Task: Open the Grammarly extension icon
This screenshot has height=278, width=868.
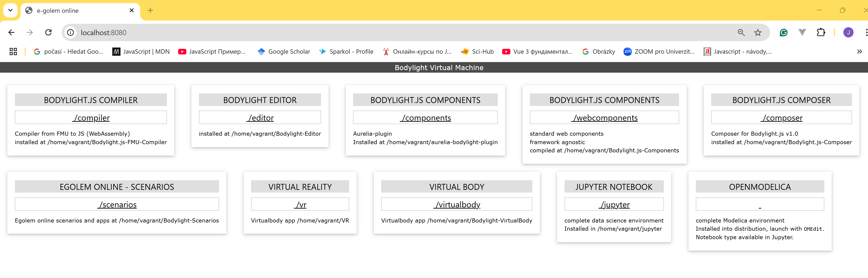Action: click(x=783, y=32)
